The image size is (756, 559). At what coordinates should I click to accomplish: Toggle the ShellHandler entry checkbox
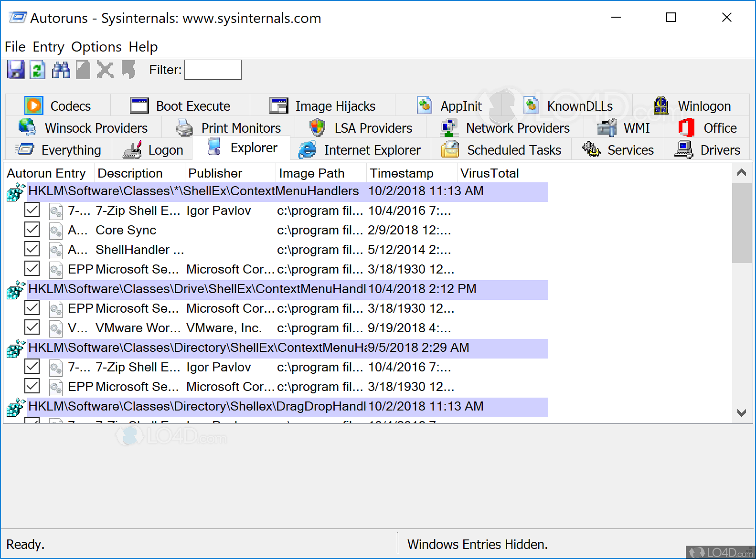32,249
